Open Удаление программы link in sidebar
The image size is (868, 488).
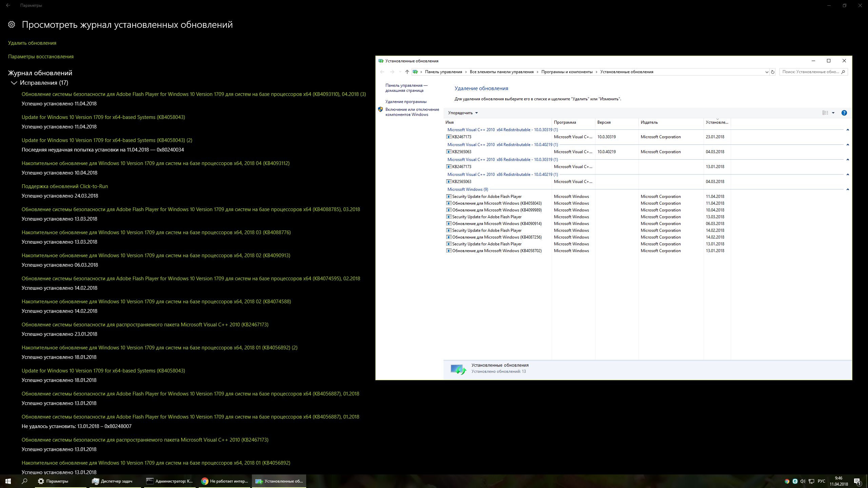pos(406,102)
